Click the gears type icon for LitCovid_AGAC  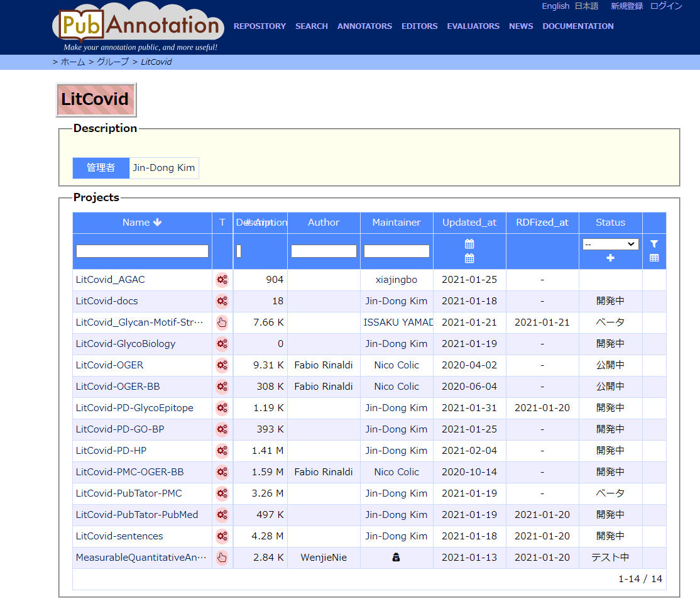(222, 280)
